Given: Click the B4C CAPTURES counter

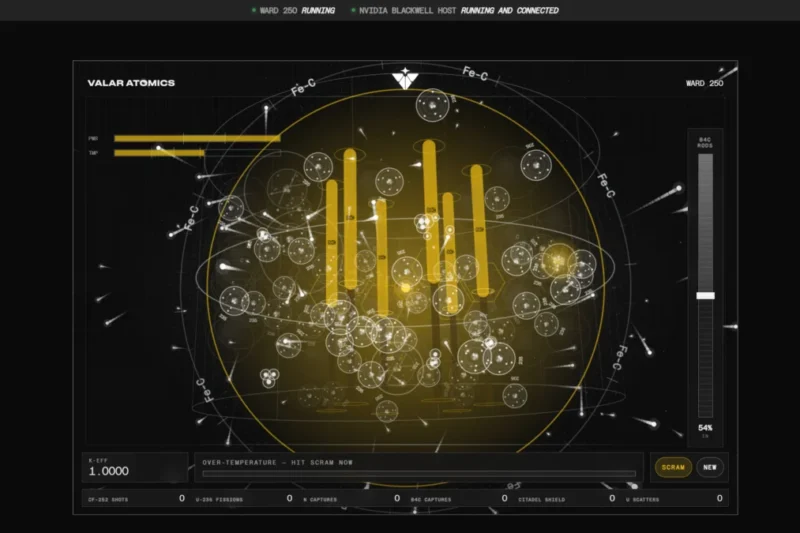Looking at the screenshot, I should 459,498.
